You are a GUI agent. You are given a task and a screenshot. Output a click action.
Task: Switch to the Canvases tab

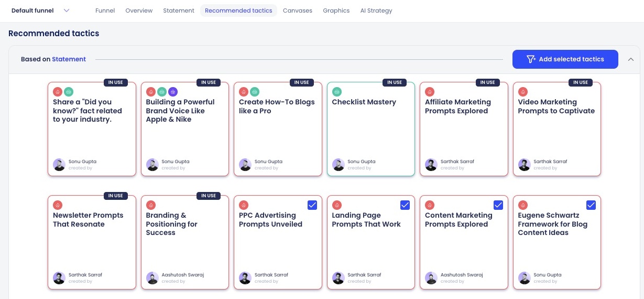click(x=297, y=10)
